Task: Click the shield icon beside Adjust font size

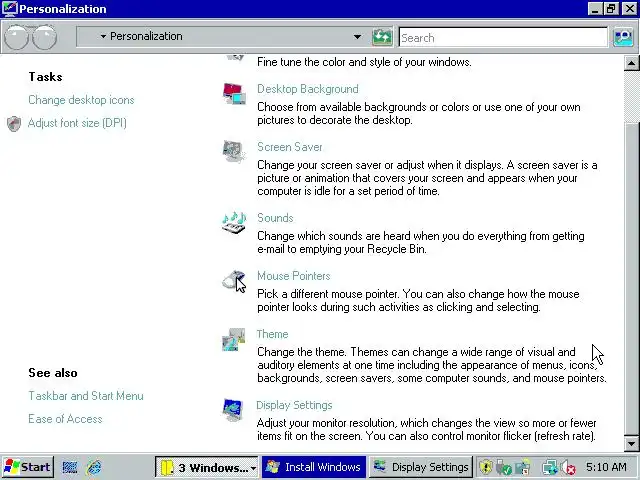Action: (x=14, y=123)
